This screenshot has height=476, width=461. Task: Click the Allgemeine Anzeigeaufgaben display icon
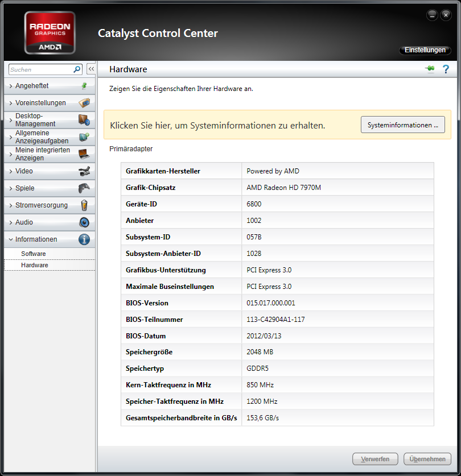click(x=84, y=137)
